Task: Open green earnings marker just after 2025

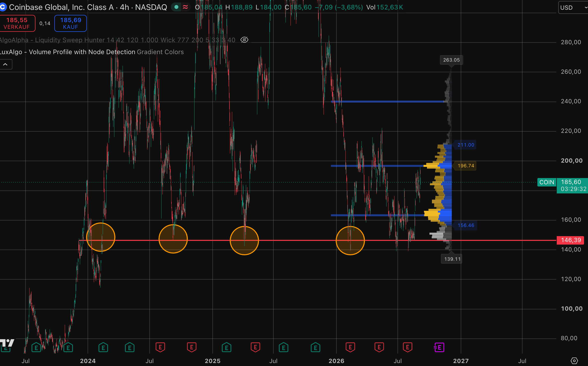Action: (227, 347)
